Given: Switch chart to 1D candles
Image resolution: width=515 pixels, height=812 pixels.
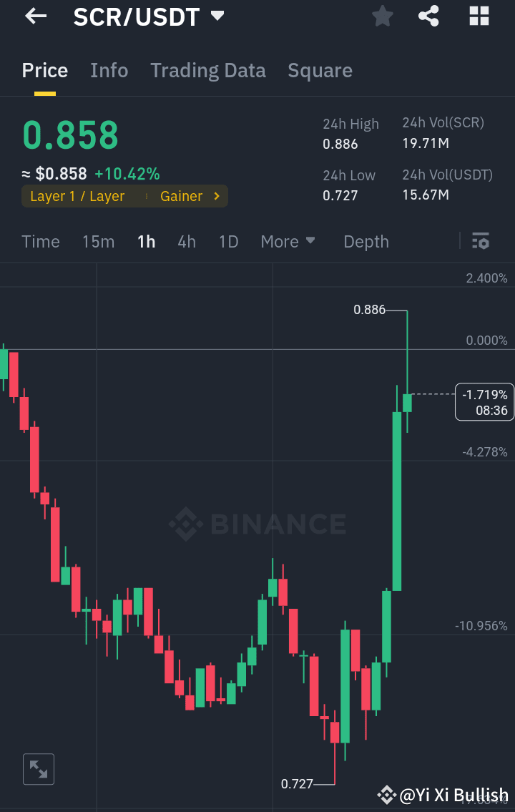Looking at the screenshot, I should [228, 242].
